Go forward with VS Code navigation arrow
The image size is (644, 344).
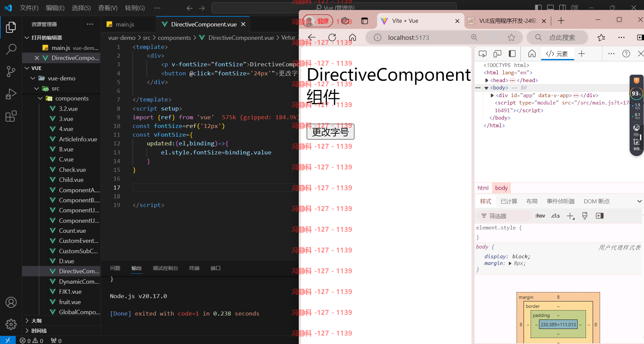click(x=202, y=8)
